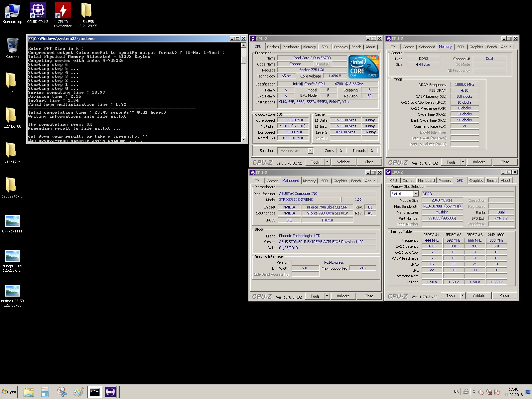Open the Корзина recycle bin

tap(12, 48)
